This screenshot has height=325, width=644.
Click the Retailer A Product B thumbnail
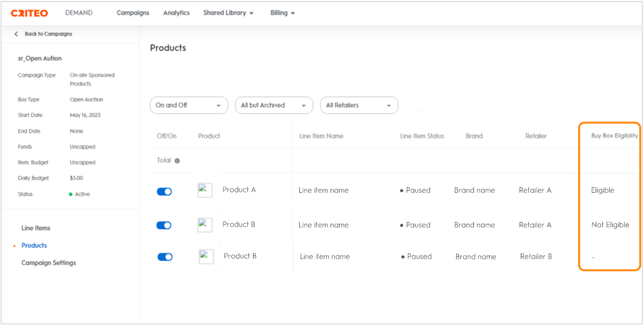tap(205, 225)
